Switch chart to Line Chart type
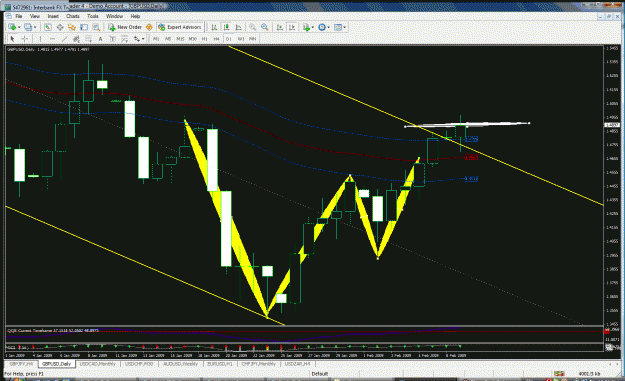The width and height of the screenshot is (625, 381). (x=238, y=27)
